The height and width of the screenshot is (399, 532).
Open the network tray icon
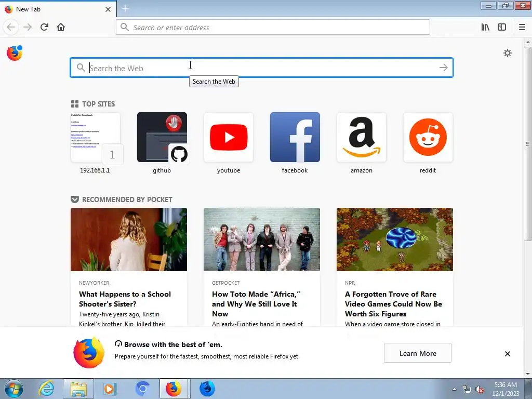pyautogui.click(x=467, y=389)
